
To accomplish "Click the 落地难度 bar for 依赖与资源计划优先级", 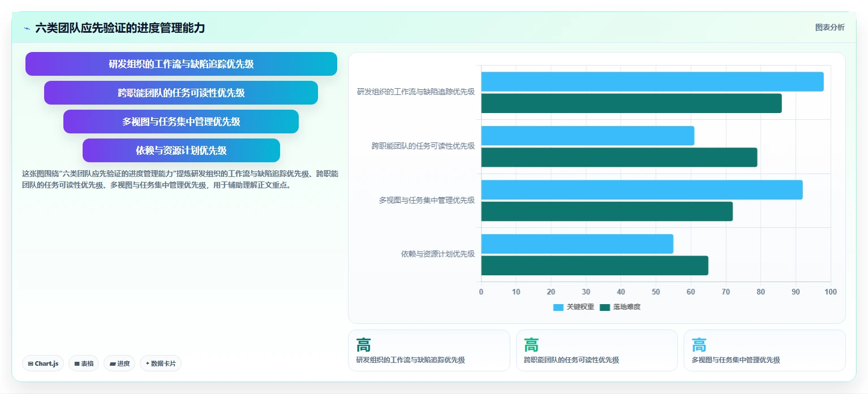I will point(595,266).
